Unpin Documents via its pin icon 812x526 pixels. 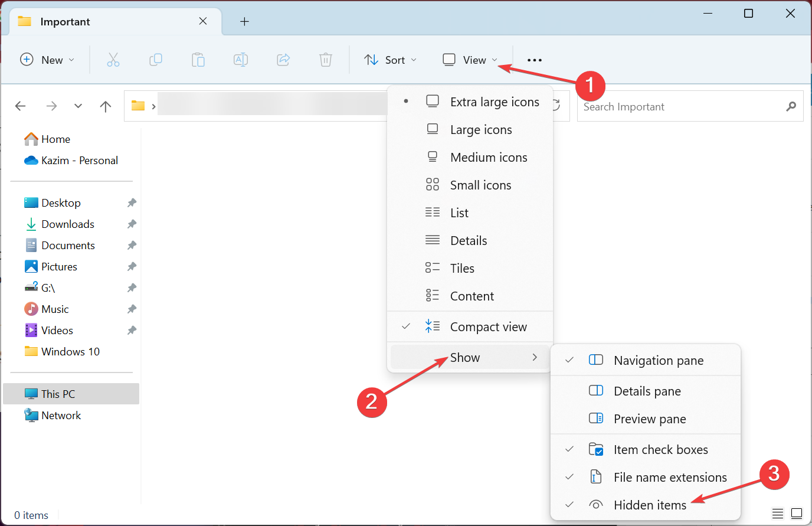[132, 246]
